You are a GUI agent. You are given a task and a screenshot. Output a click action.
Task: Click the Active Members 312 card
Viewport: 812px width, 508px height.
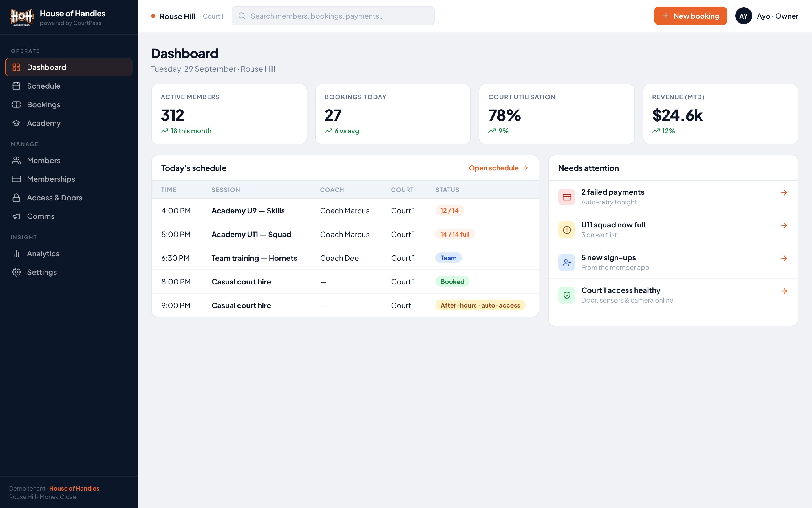tap(229, 114)
